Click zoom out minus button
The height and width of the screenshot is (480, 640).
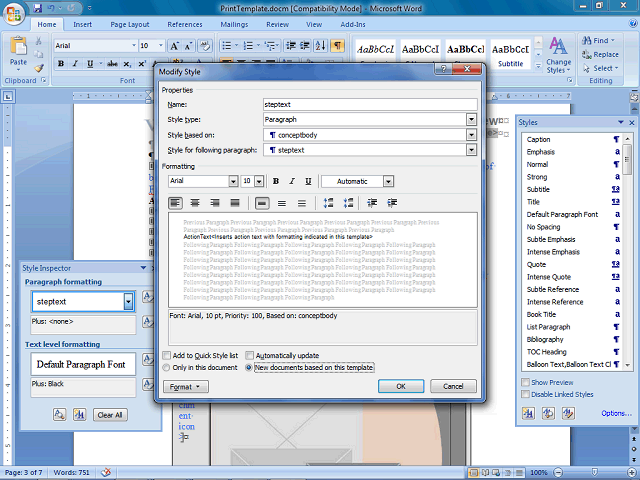point(557,472)
